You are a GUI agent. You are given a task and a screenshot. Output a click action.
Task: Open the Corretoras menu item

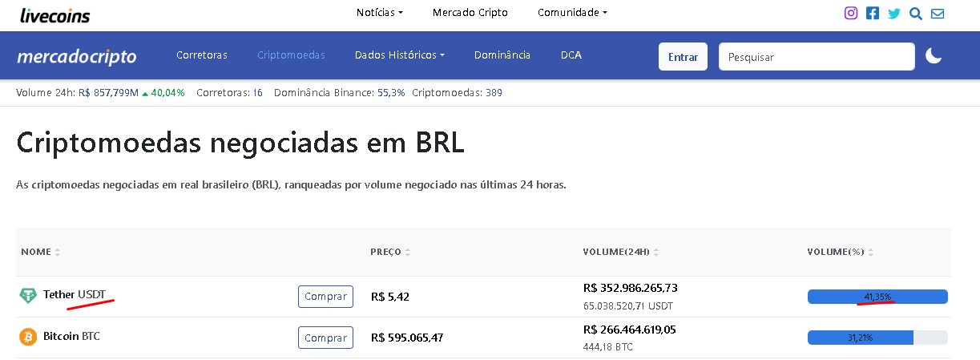coord(202,55)
